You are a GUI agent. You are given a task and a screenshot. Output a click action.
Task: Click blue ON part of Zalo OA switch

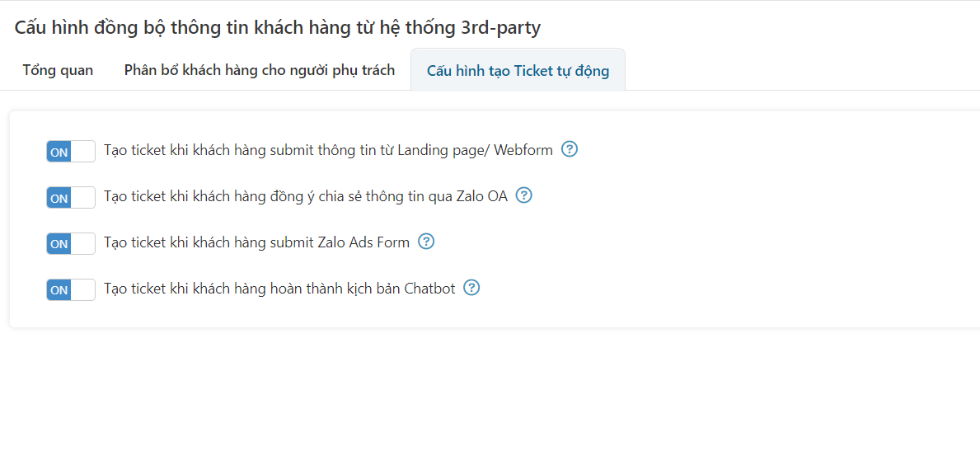click(x=59, y=198)
